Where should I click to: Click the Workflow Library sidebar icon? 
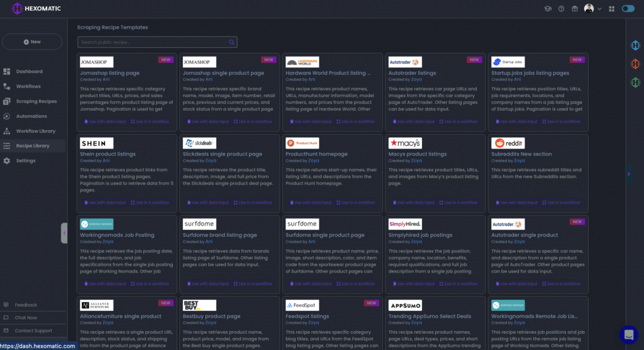(x=6, y=131)
